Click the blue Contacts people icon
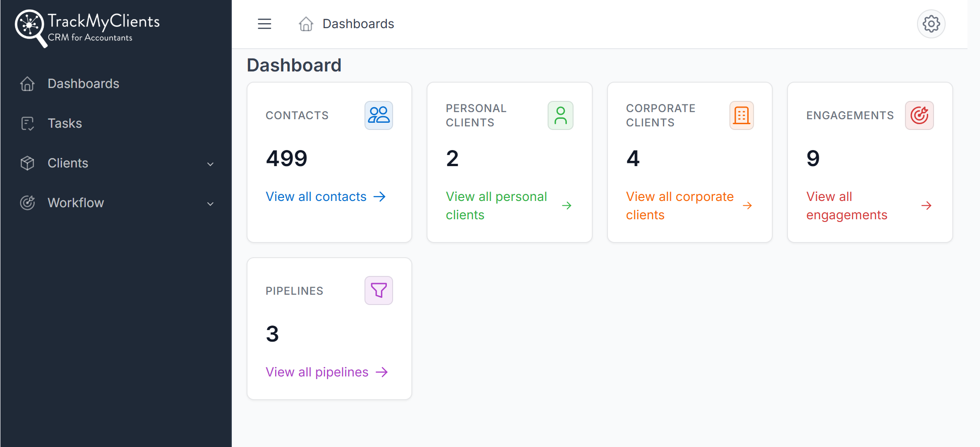980x447 pixels. (379, 115)
